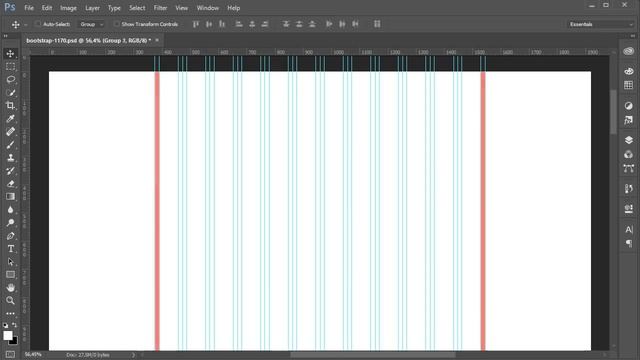Click Distribute top edges button

tap(286, 24)
